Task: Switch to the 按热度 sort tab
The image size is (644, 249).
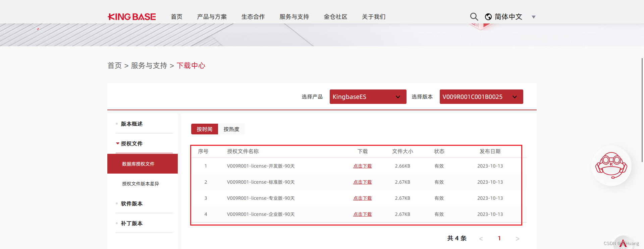Action: tap(231, 129)
